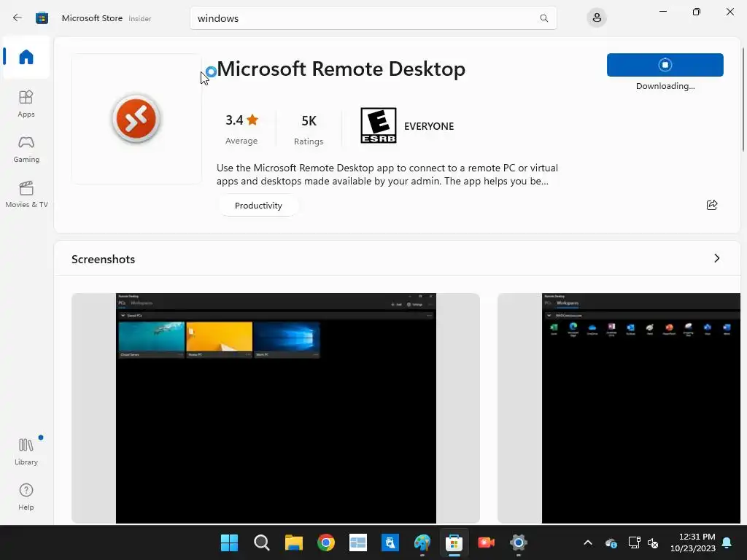Click the Insider label
The height and width of the screenshot is (560, 747).
[140, 18]
